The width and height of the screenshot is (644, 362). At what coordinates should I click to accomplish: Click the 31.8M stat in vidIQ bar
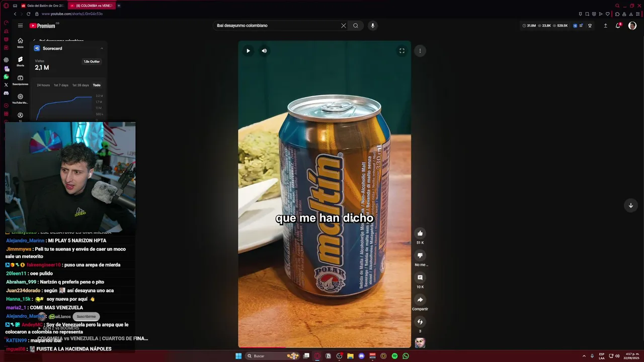tap(530, 26)
